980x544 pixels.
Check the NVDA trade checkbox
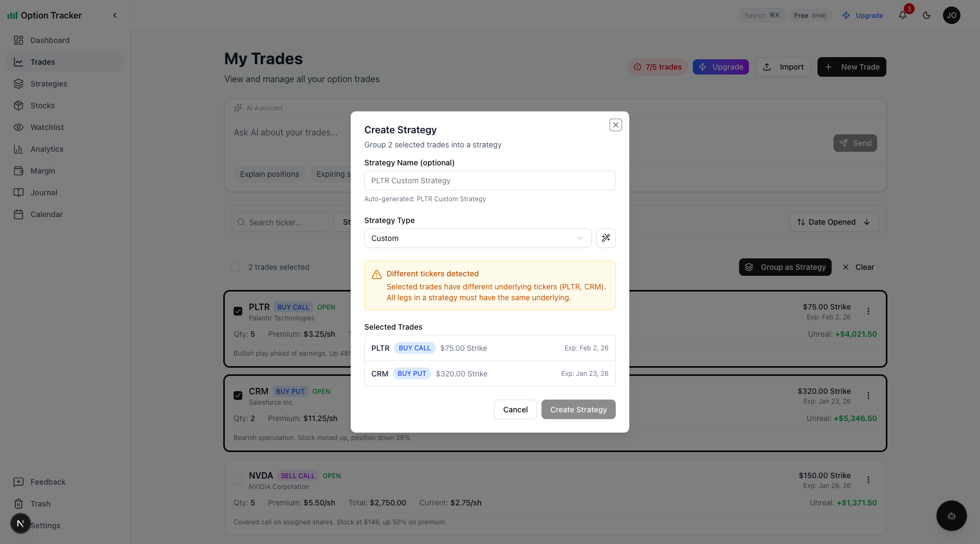point(238,480)
